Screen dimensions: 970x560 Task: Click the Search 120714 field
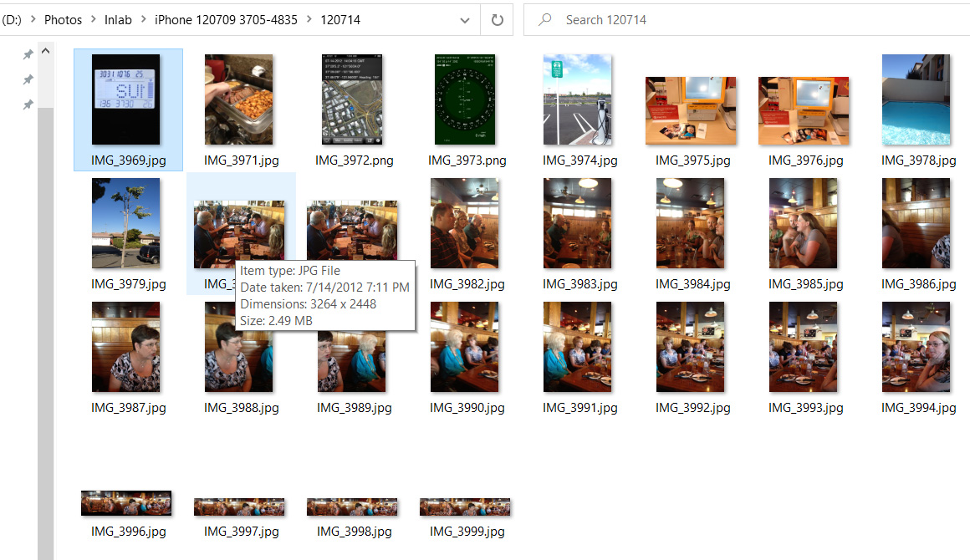pyautogui.click(x=747, y=20)
